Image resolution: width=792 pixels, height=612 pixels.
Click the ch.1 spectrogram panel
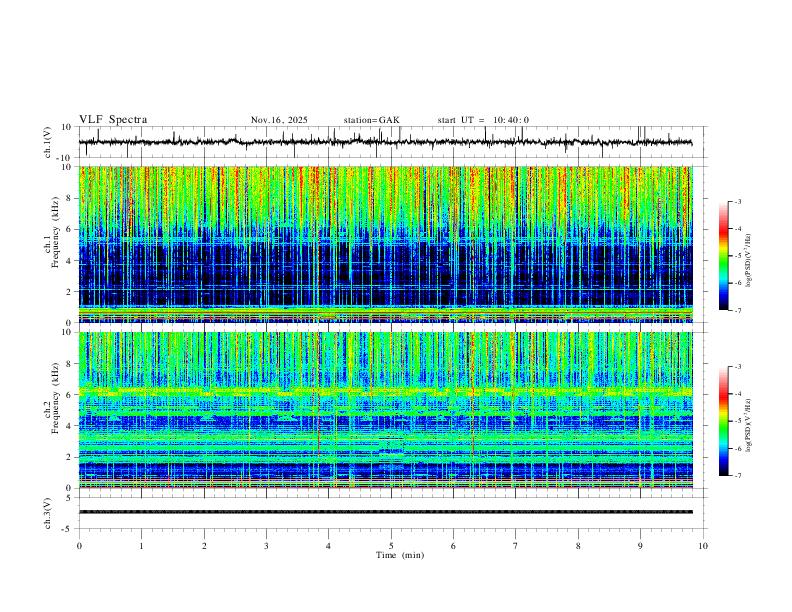pos(386,244)
